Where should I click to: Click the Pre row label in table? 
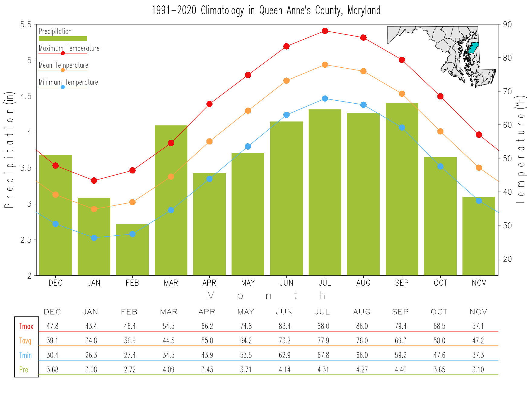pyautogui.click(x=24, y=370)
